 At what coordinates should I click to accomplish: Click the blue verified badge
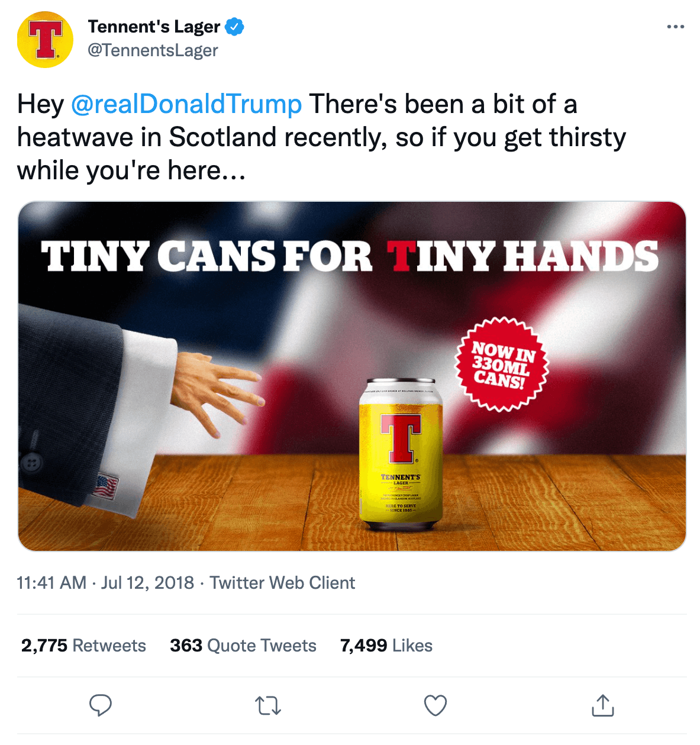click(235, 27)
